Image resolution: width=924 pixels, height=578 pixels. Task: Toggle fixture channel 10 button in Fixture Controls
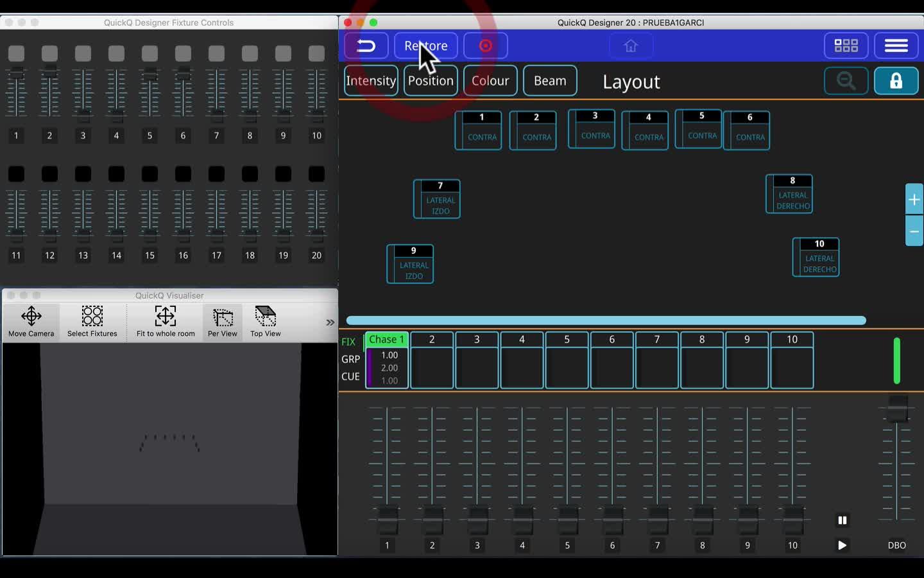(316, 53)
